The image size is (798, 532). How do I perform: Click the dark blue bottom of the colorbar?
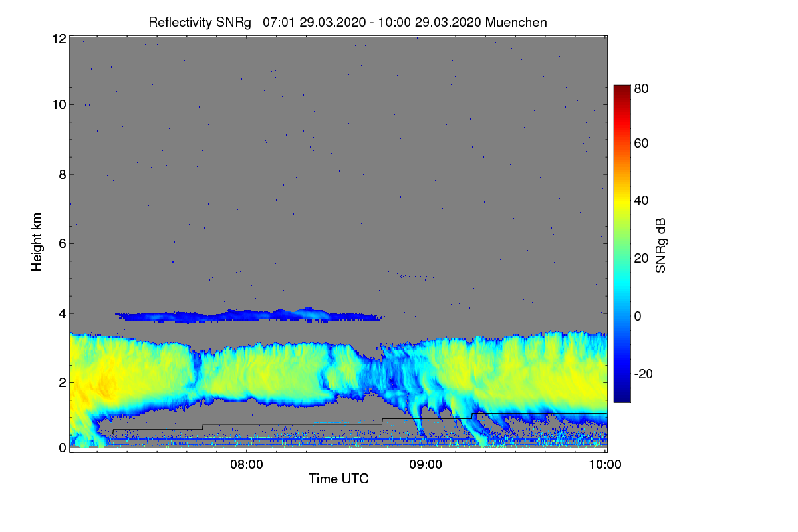coord(622,396)
